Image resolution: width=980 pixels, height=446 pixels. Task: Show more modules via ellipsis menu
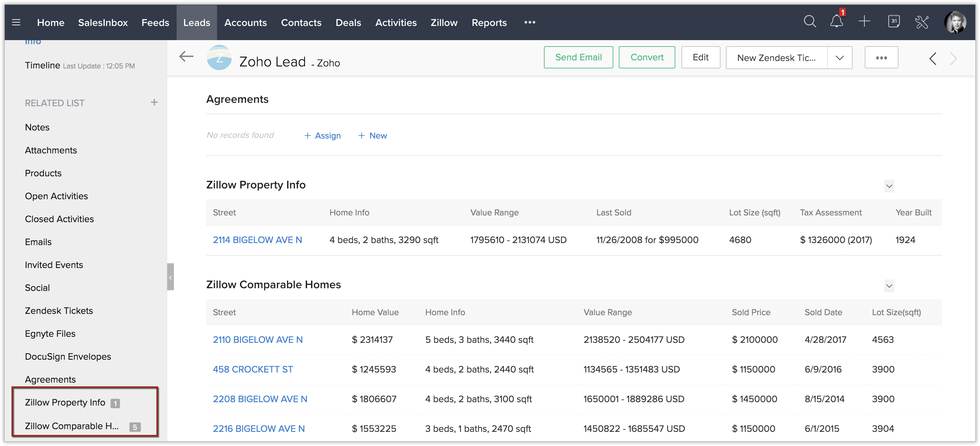pos(529,23)
